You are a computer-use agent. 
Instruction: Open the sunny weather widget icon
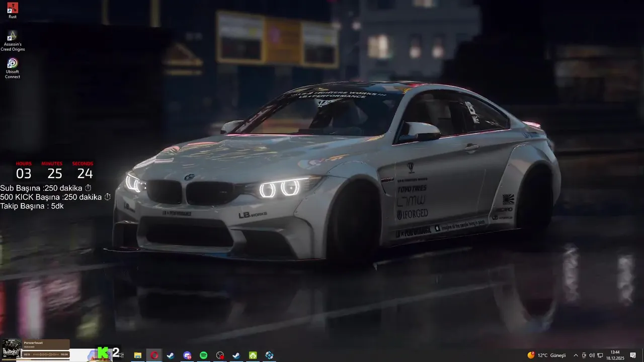531,355
